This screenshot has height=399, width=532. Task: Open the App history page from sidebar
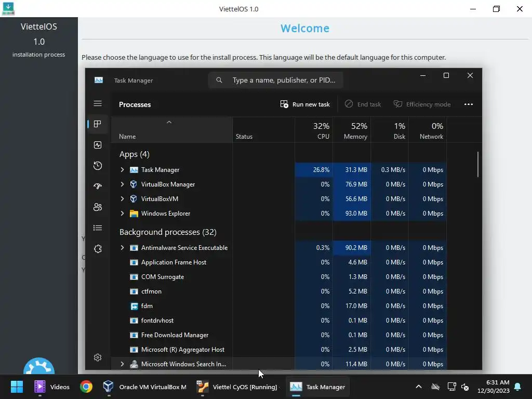coord(98,166)
